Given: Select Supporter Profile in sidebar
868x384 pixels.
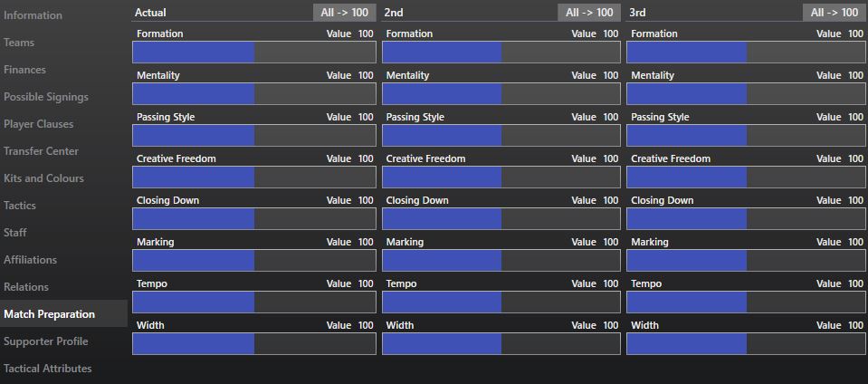Looking at the screenshot, I should [46, 341].
